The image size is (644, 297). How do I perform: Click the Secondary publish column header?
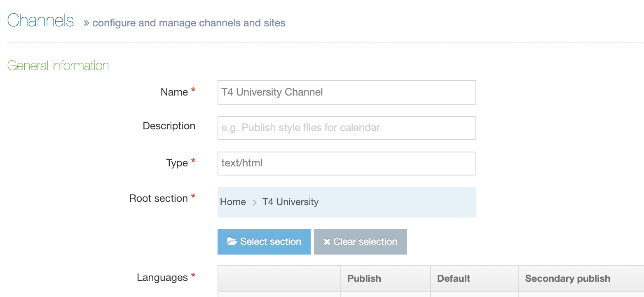point(567,278)
